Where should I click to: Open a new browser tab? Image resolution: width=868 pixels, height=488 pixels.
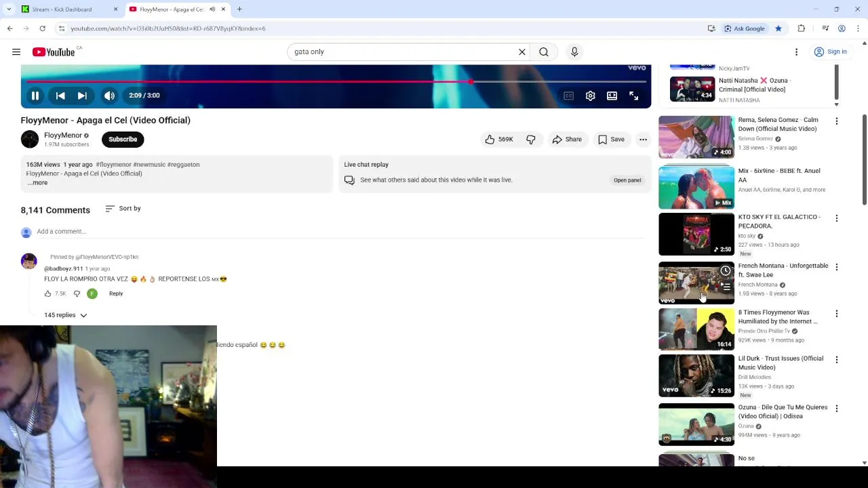tap(239, 9)
